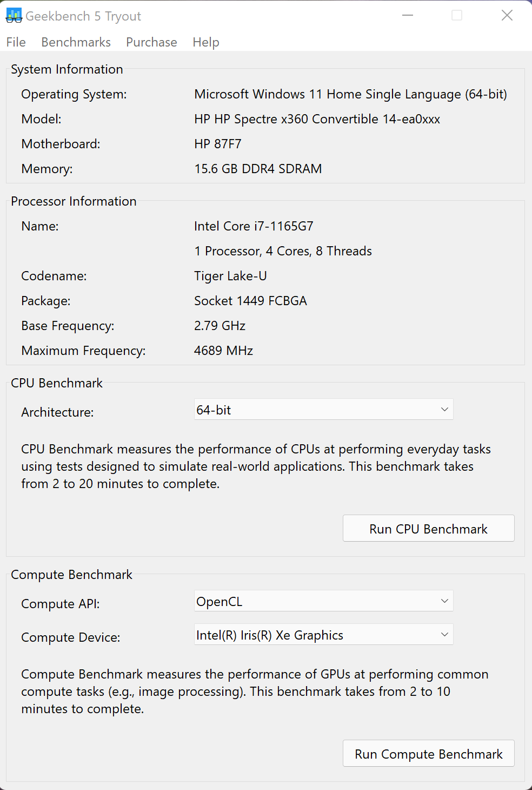The image size is (532, 790).
Task: Open the Help menu
Action: pos(206,42)
